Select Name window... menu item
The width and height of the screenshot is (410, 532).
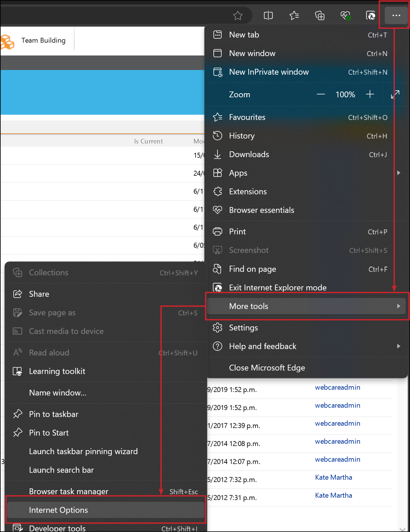[106, 393]
